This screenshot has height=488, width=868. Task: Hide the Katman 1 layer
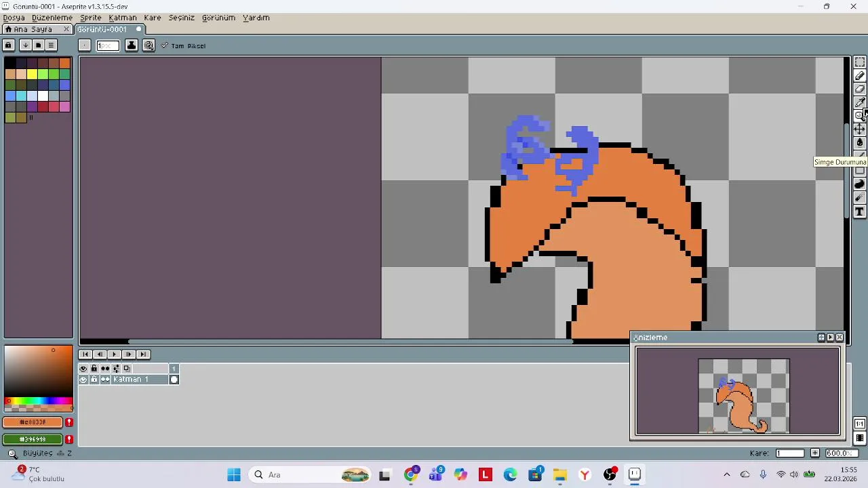tap(83, 380)
